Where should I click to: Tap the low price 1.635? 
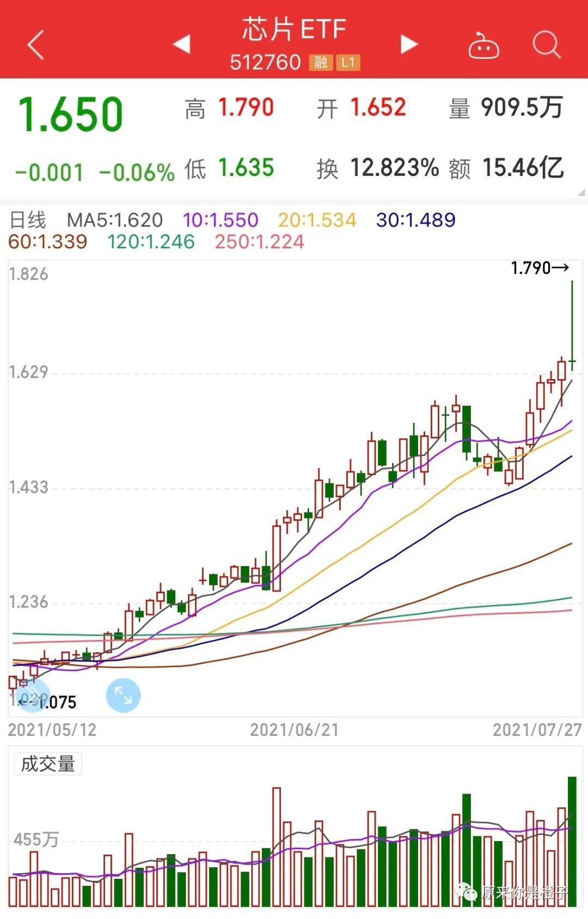coord(246,168)
